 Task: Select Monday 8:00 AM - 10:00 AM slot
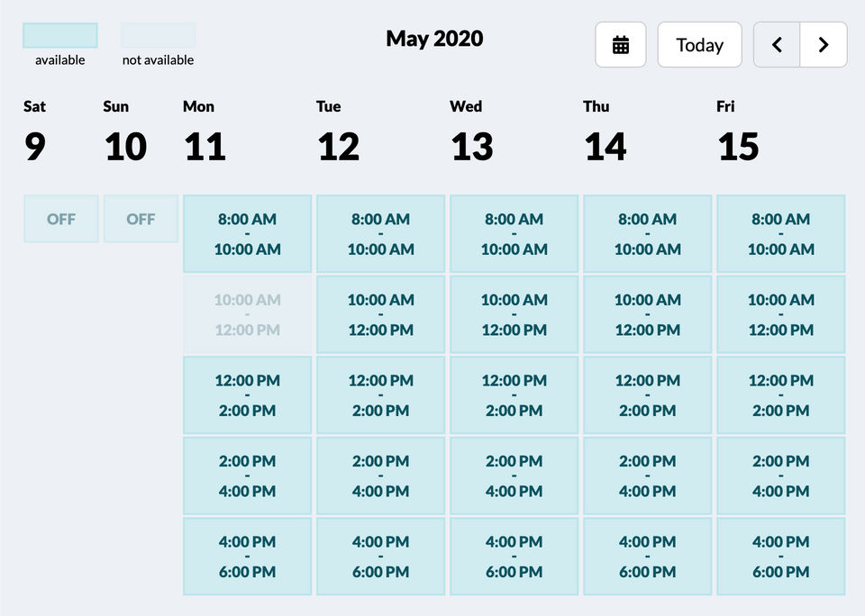[248, 234]
